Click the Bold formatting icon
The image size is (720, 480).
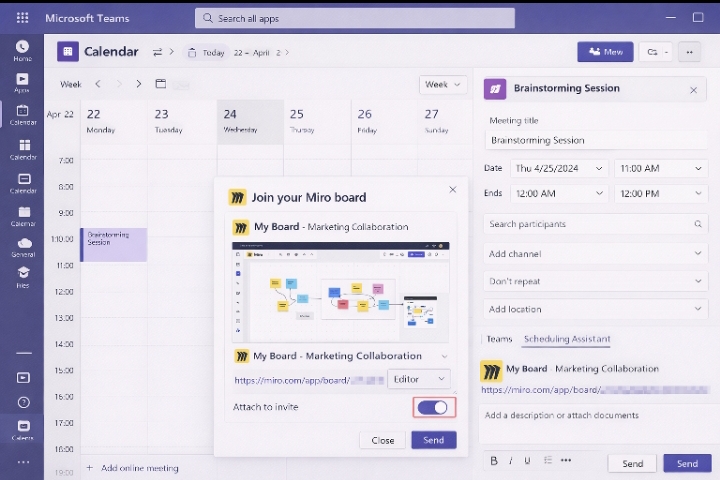pos(494,461)
